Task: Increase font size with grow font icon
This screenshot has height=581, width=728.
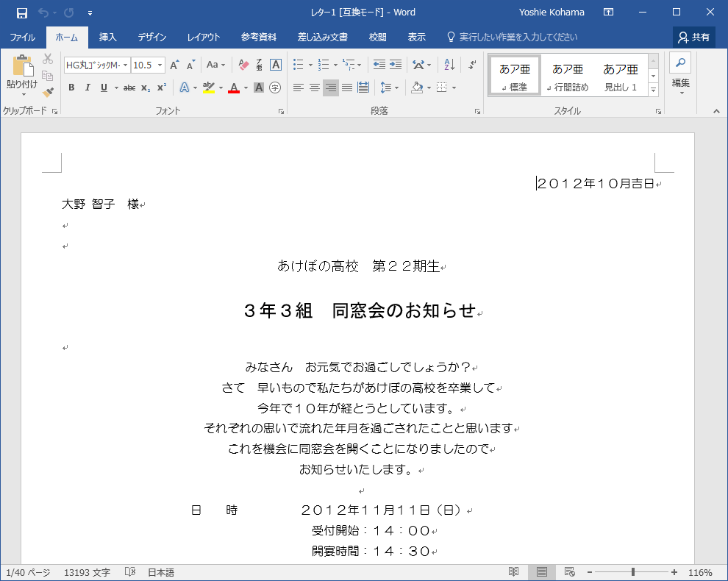Action: tap(174, 65)
